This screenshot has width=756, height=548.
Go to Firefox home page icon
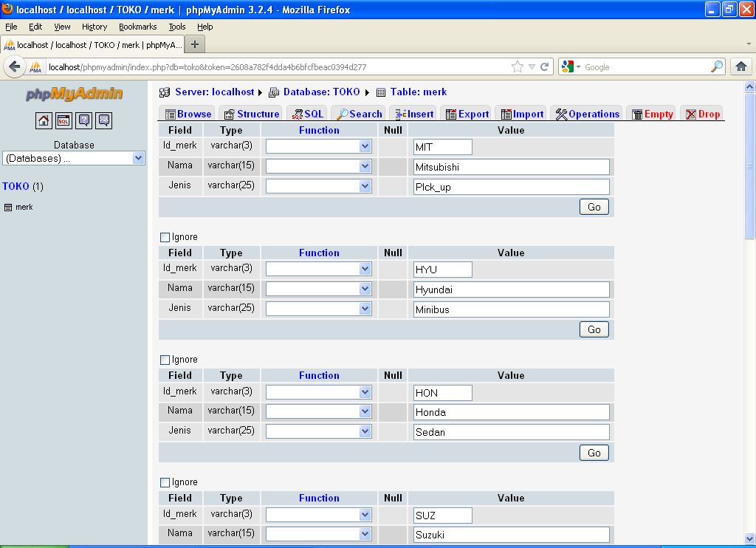pyautogui.click(x=741, y=66)
